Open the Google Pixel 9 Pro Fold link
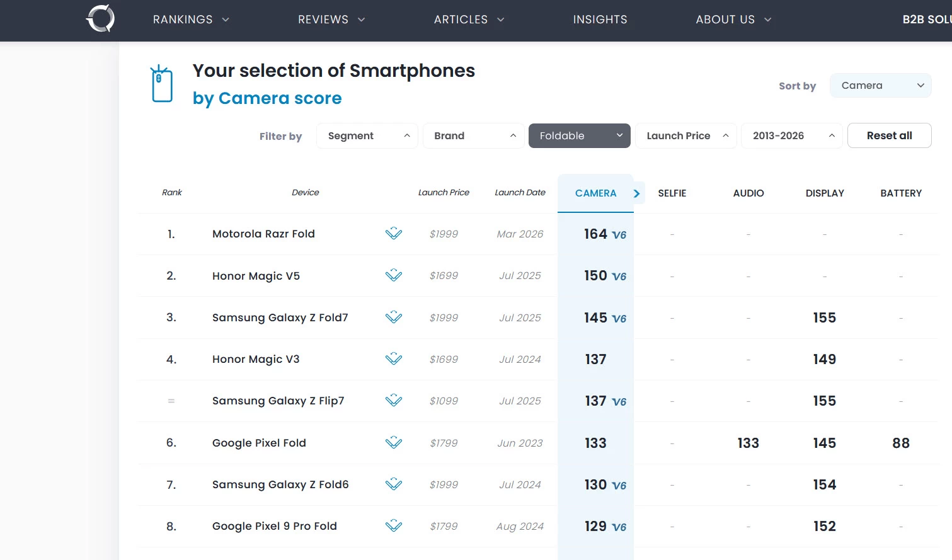Screen dimensions: 952x560 [x=274, y=526]
